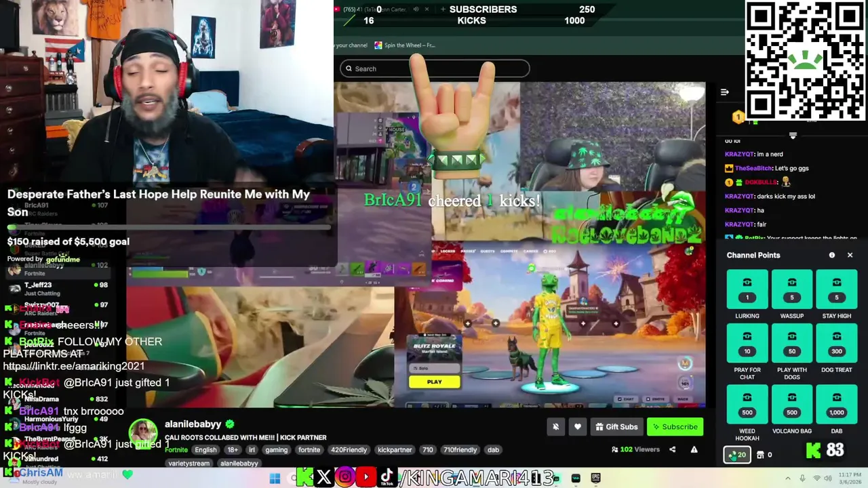Screen dimensions: 868x488
Task: Click the Gift Subs button
Action: [x=616, y=426]
